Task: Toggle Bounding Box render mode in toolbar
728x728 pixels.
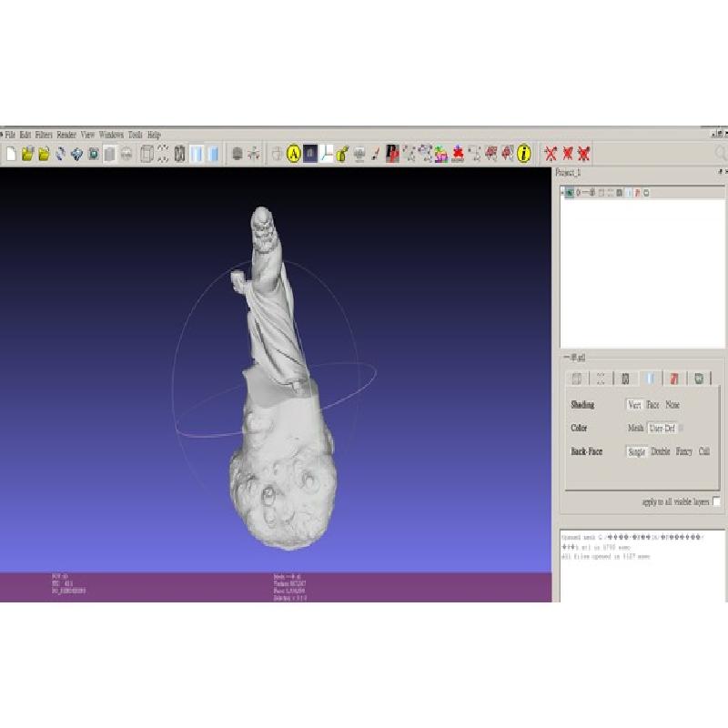Action: pos(147,154)
